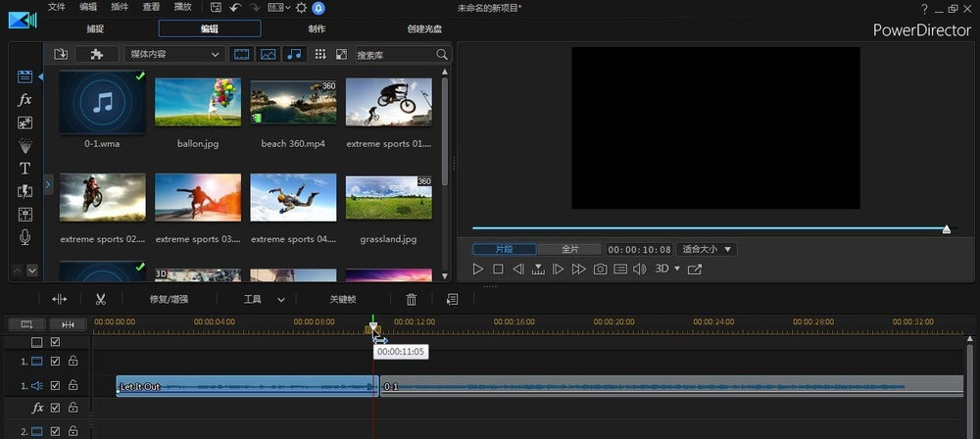Image resolution: width=980 pixels, height=439 pixels.
Task: Open the Voice-over recording room microphone
Action: (x=25, y=237)
